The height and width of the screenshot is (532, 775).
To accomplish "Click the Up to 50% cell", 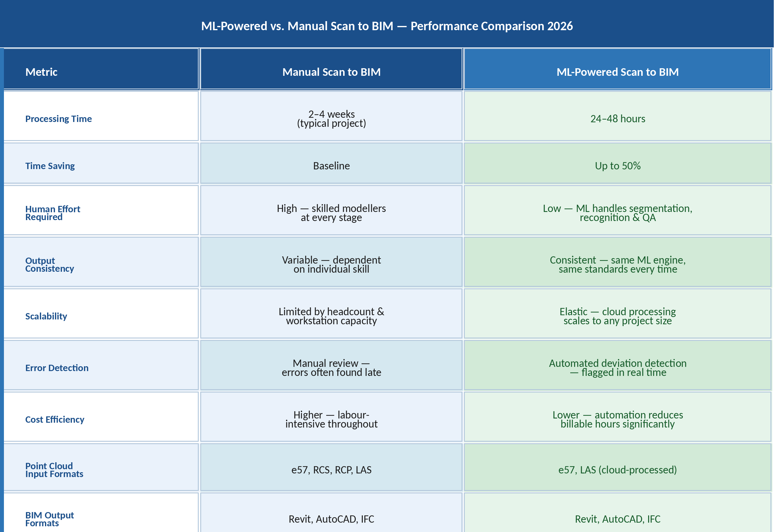I will 617,166.
